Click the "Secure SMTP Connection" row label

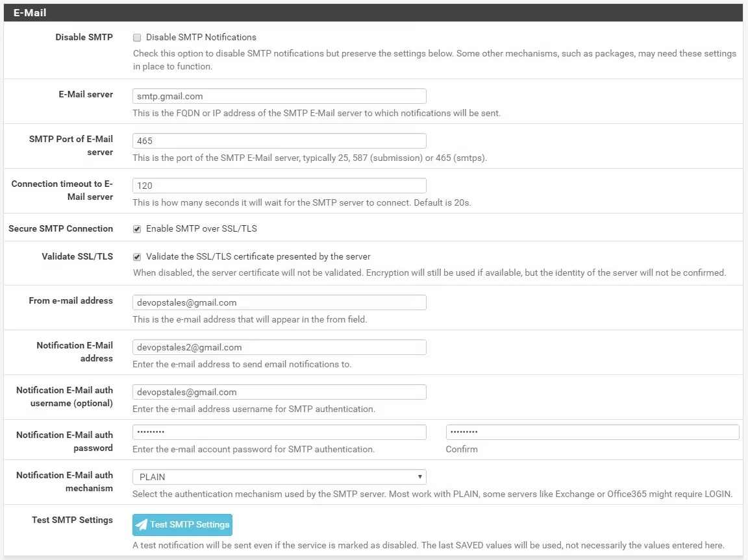(60, 229)
